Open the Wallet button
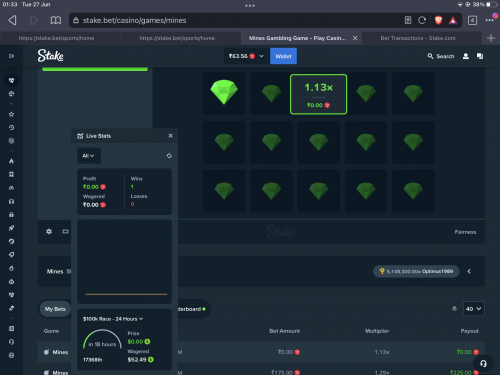This screenshot has height=375, width=500. (283, 56)
